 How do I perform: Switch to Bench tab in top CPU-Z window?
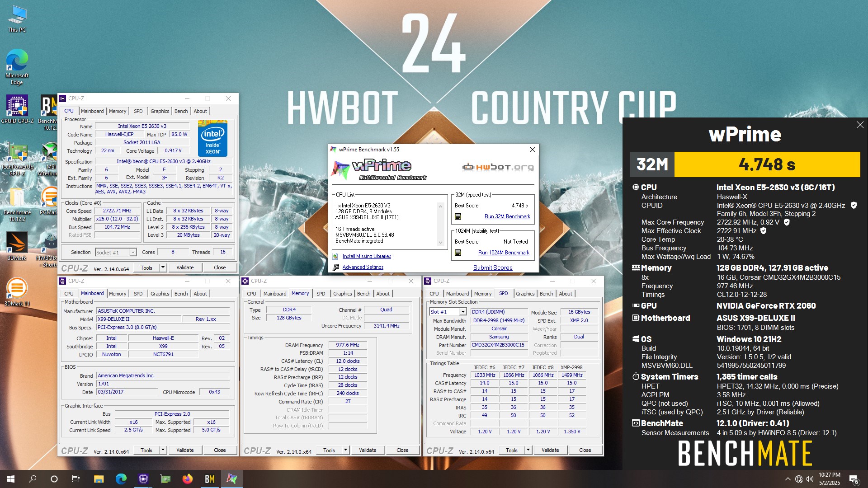tap(181, 111)
